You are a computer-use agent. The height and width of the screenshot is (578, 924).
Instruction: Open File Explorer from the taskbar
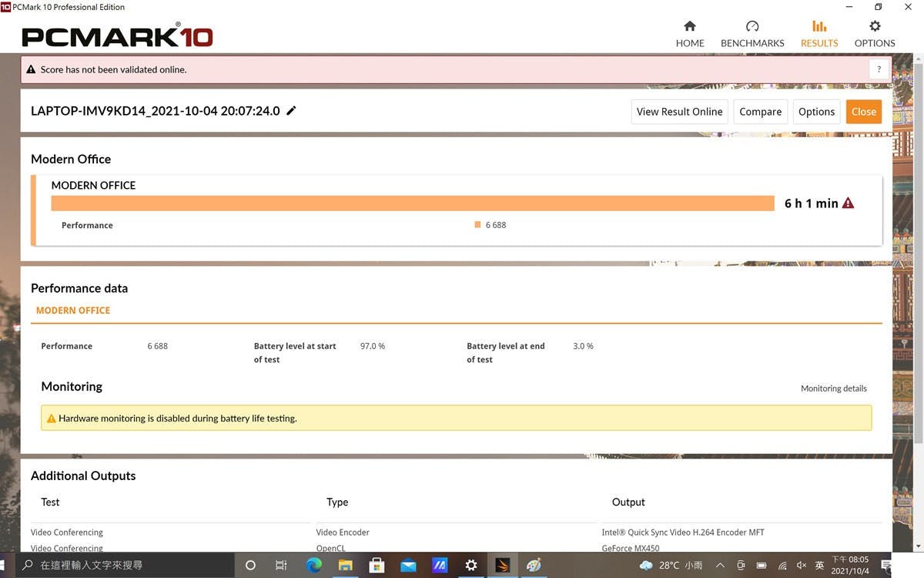point(345,565)
